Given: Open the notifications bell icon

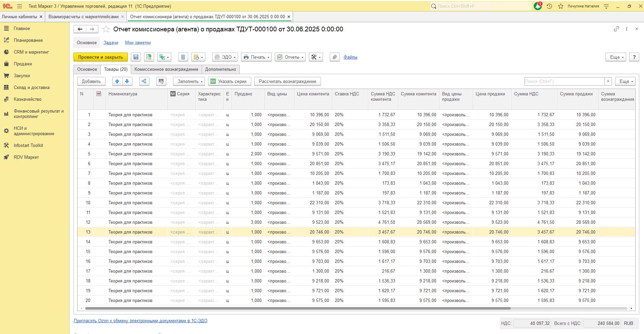Looking at the screenshot, I should pyautogui.click(x=537, y=6).
